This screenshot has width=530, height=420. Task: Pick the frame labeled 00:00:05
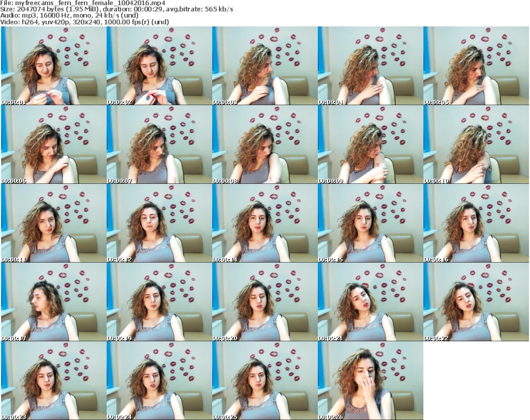coord(476,66)
